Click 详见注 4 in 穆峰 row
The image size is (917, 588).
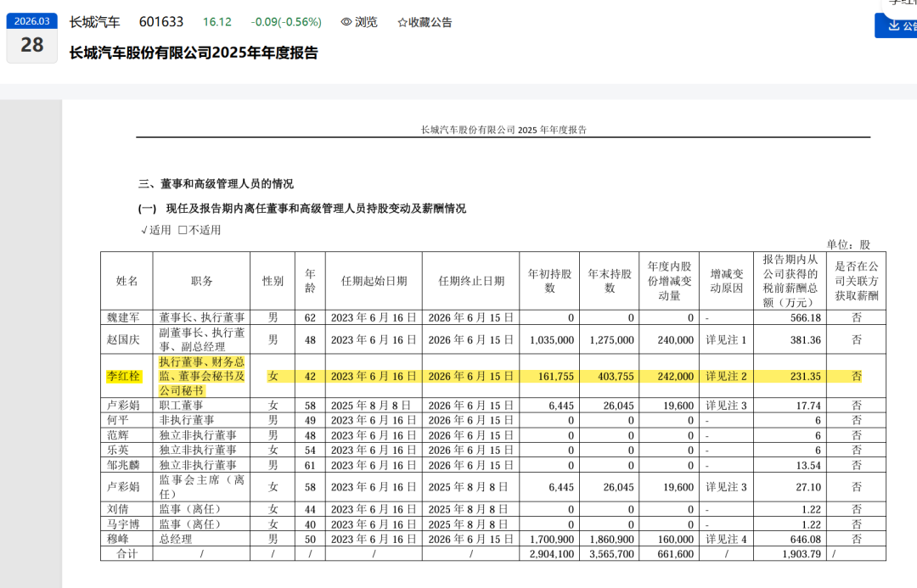pos(726,540)
